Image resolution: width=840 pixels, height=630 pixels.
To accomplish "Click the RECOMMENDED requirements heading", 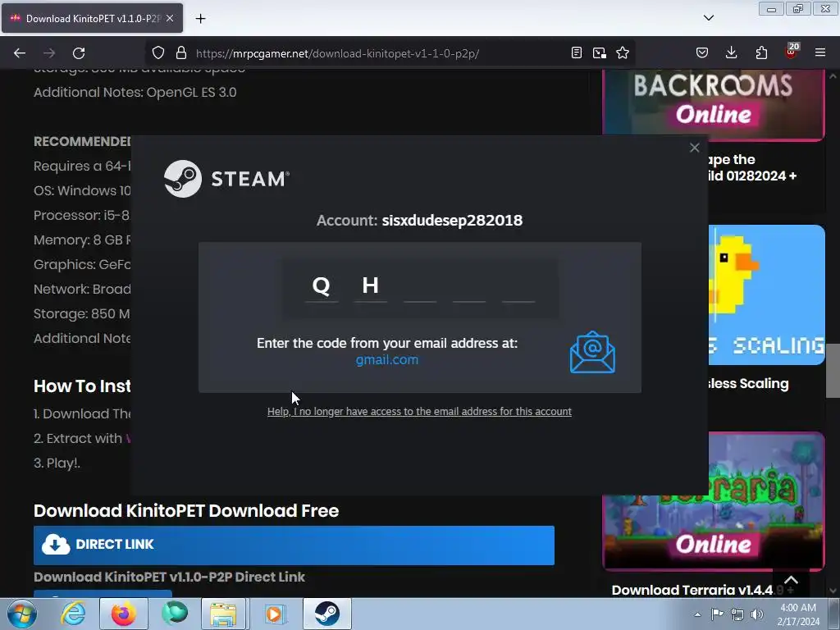I will 82,141.
